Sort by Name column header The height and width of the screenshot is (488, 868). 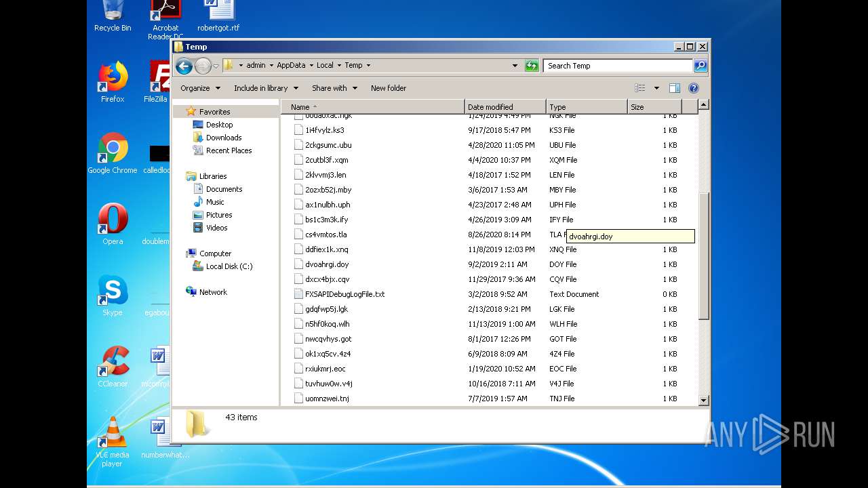point(373,107)
